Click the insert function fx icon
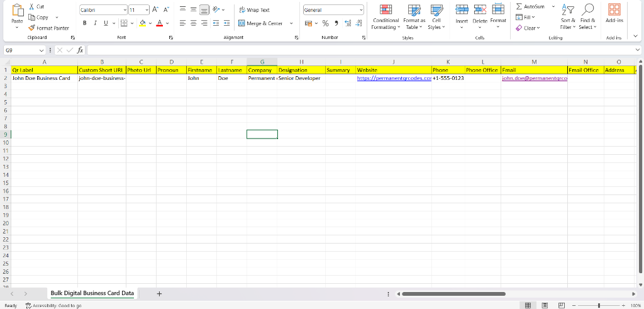This screenshot has height=309, width=644. pyautogui.click(x=80, y=50)
